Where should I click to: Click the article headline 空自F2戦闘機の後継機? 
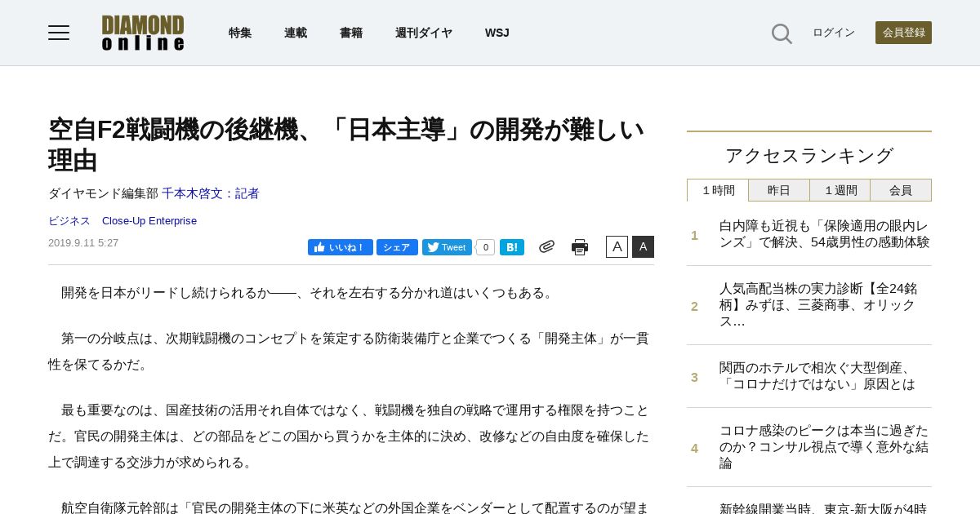pyautogui.click(x=346, y=144)
